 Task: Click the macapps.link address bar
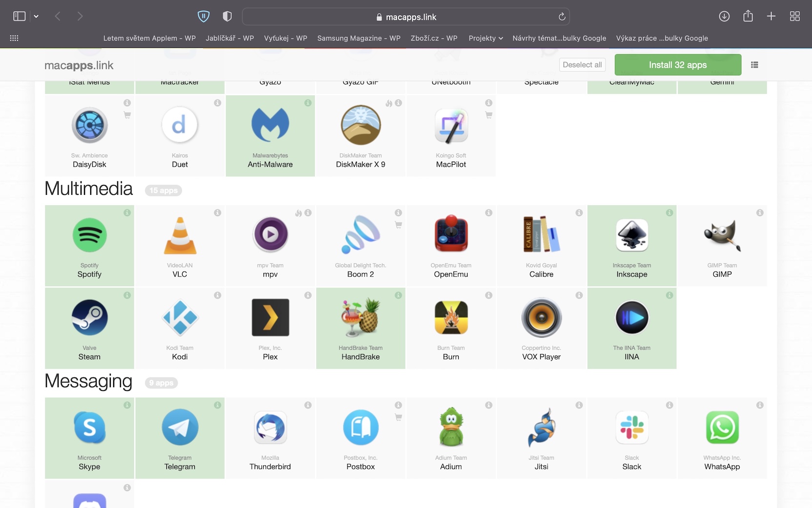pos(406,17)
